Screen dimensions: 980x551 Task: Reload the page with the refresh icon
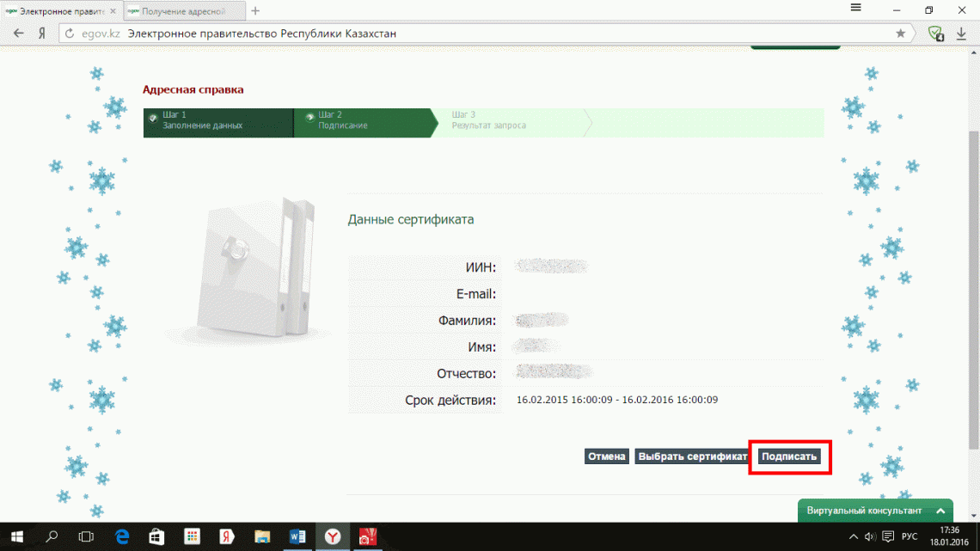click(x=70, y=34)
